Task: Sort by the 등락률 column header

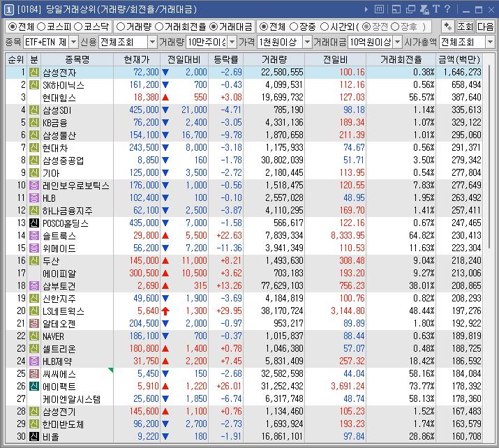Action: click(225, 59)
